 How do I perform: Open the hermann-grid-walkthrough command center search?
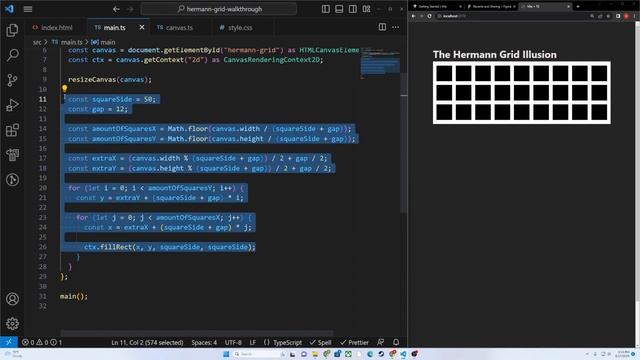pos(219,9)
